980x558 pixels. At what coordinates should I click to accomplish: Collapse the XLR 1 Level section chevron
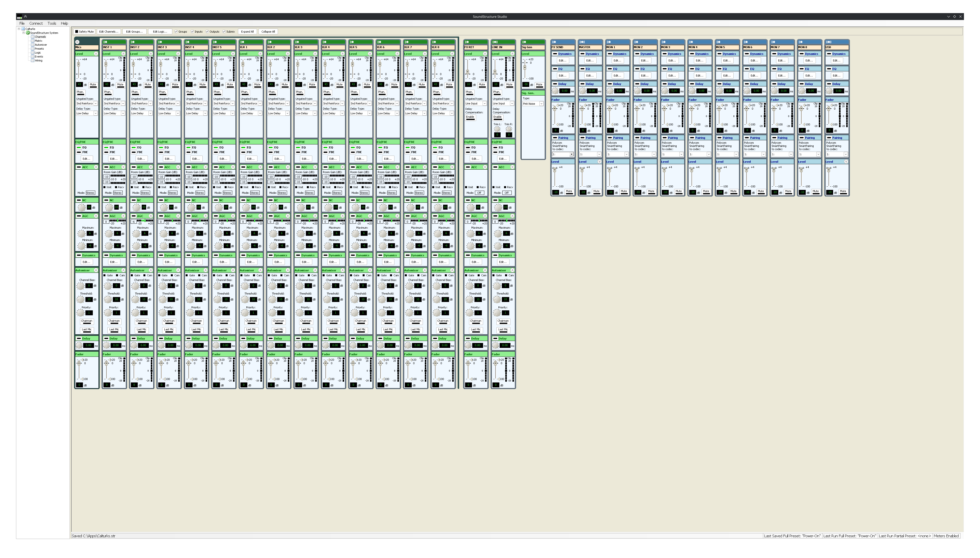(260, 54)
